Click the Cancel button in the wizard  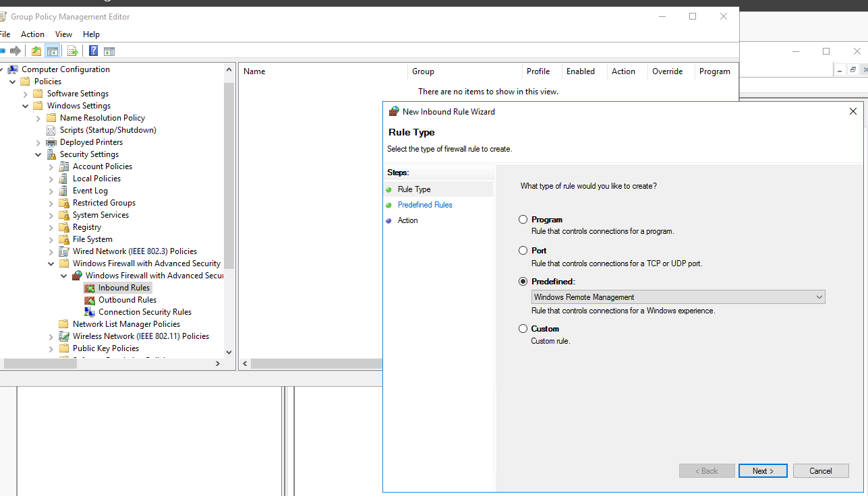821,471
